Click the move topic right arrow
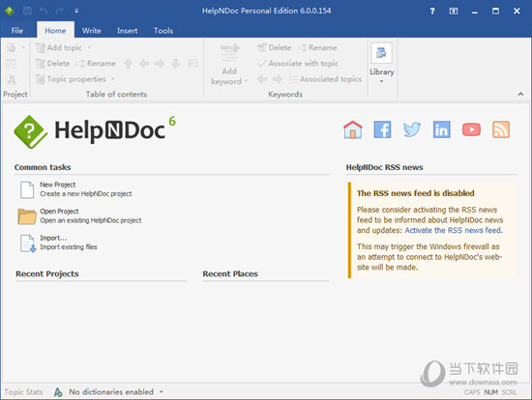This screenshot has width=532, height=400. pyautogui.click(x=160, y=64)
